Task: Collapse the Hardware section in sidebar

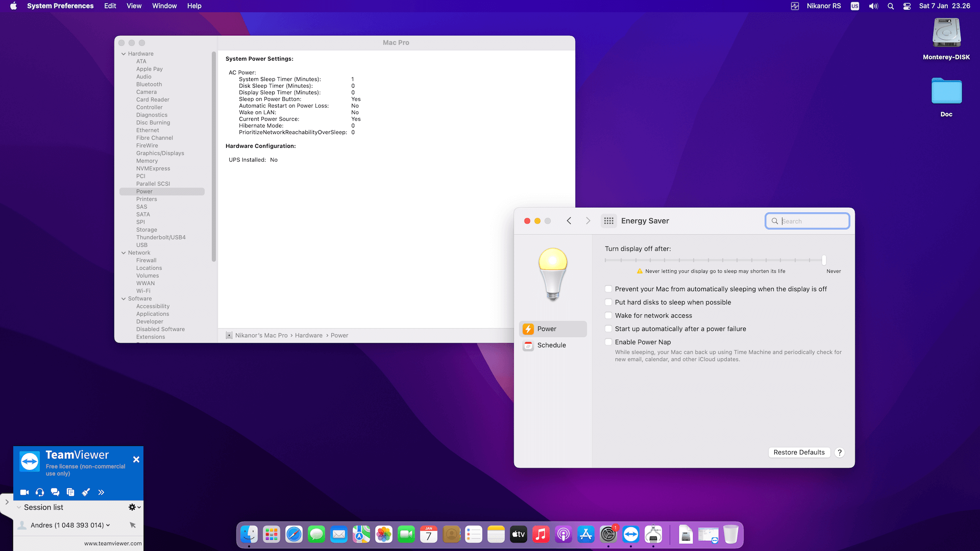Action: pyautogui.click(x=124, y=54)
